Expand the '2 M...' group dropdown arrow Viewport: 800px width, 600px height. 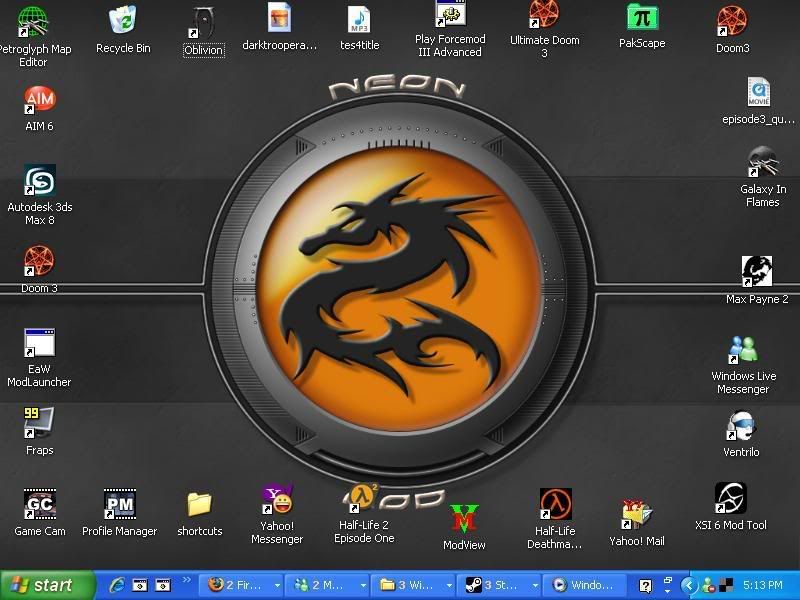point(363,585)
